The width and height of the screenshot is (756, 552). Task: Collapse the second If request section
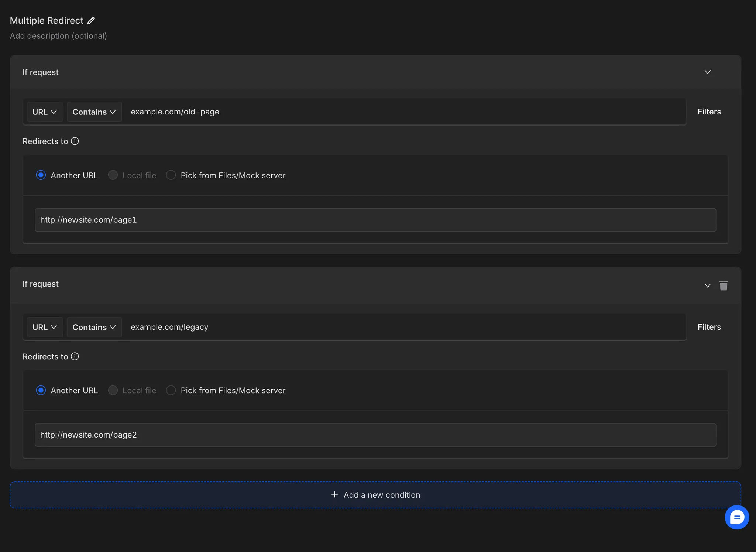[x=707, y=285]
